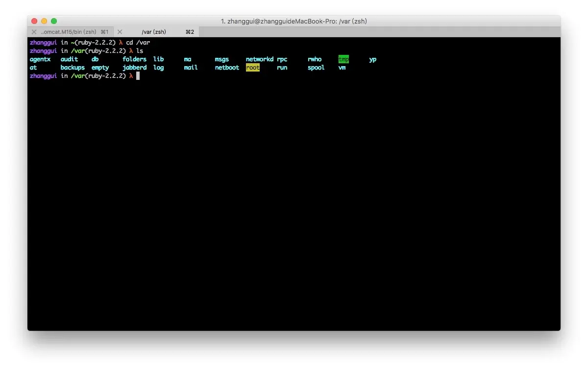Screen dimensions: 588x370
Task: Click the 'backups' directory name
Action: [x=73, y=68]
